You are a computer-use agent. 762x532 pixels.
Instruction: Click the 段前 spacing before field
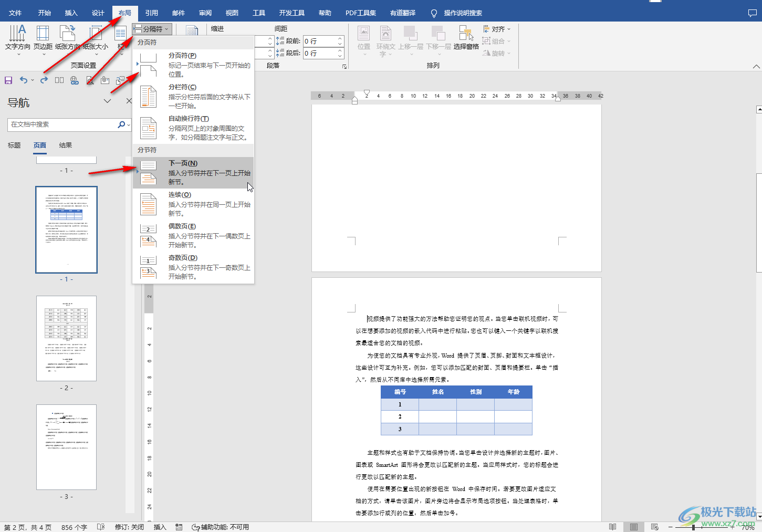point(319,41)
